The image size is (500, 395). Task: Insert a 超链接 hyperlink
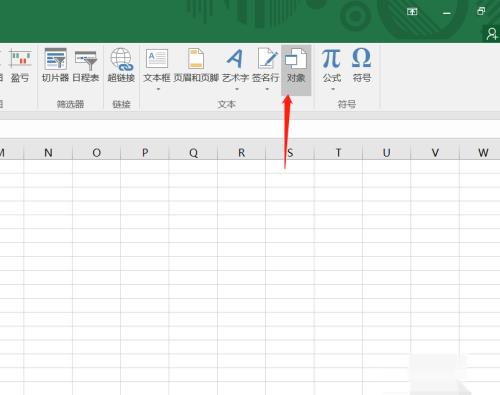121,65
